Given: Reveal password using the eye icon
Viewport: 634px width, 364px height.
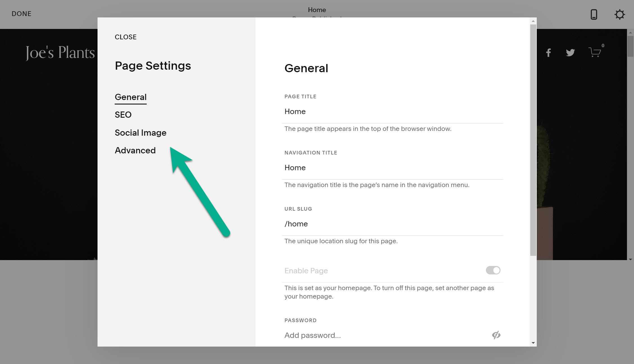Looking at the screenshot, I should tap(496, 335).
